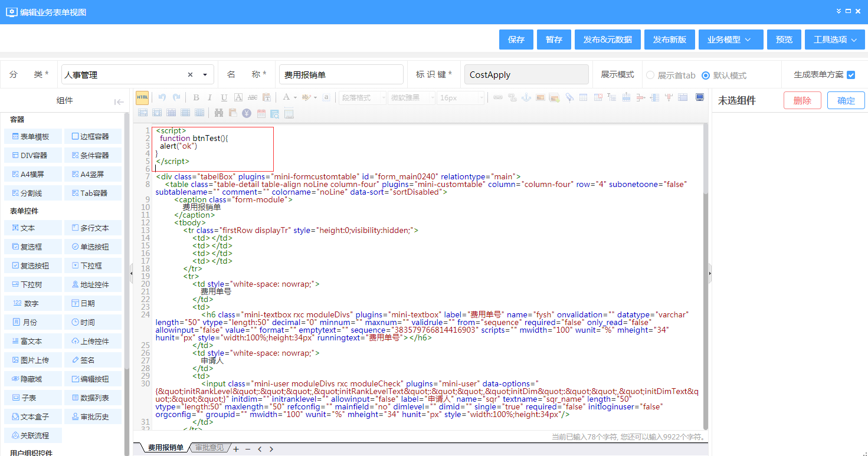
Task: Go to the previous tab with left chevron
Action: (x=260, y=449)
